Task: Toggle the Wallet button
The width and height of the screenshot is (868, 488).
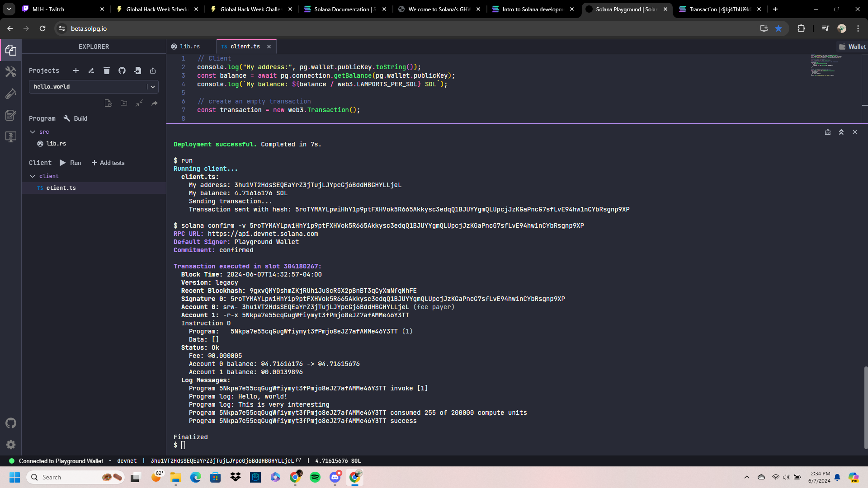Action: pos(852,47)
